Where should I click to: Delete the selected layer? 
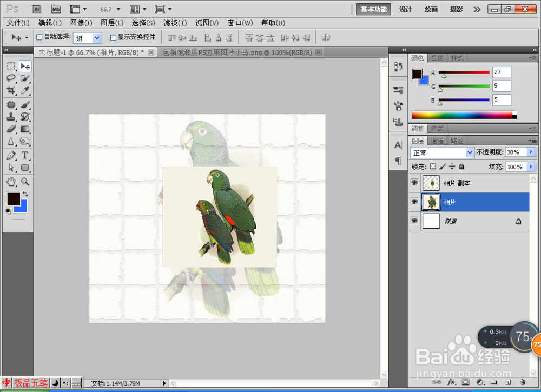523,382
